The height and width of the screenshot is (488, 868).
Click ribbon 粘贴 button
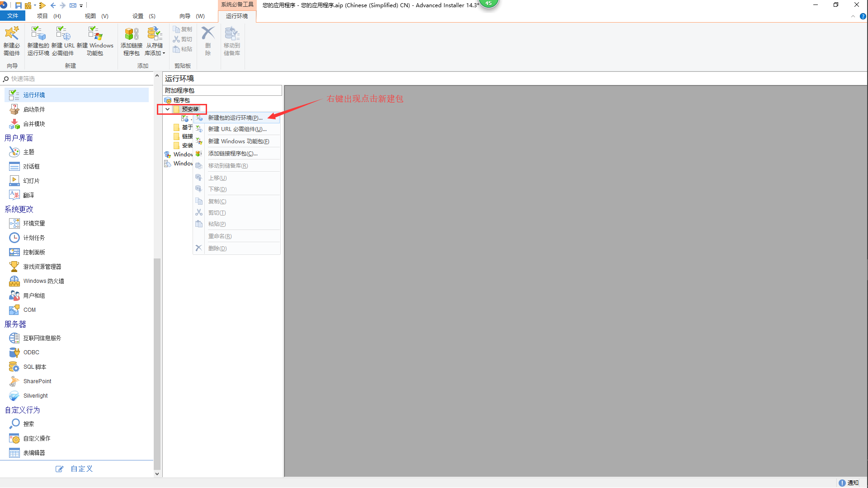tap(183, 49)
